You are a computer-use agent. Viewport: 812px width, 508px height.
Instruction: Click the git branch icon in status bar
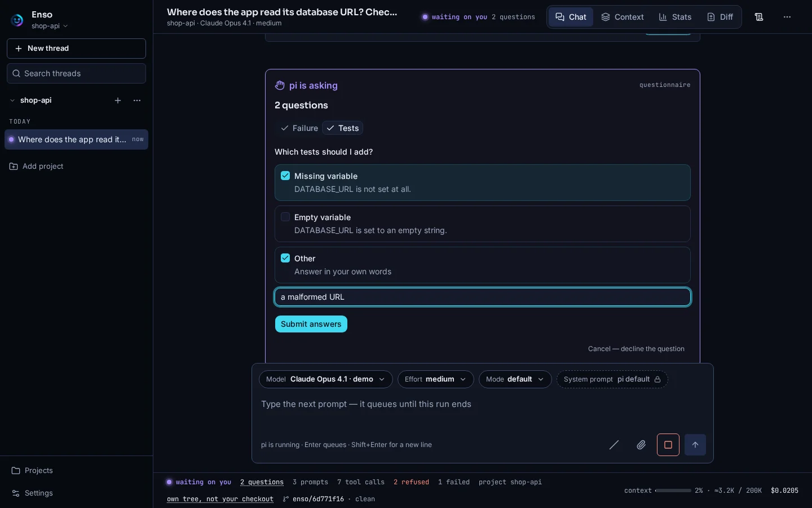[x=286, y=499]
